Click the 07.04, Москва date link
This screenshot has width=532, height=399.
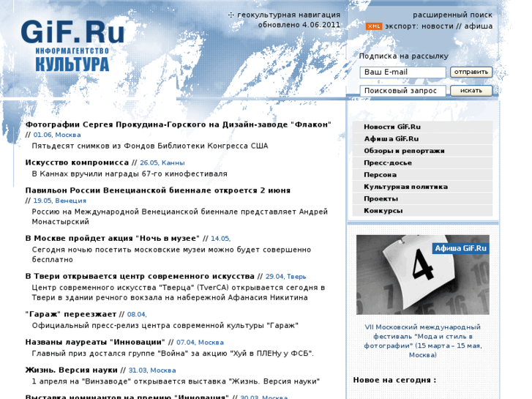[x=200, y=343]
